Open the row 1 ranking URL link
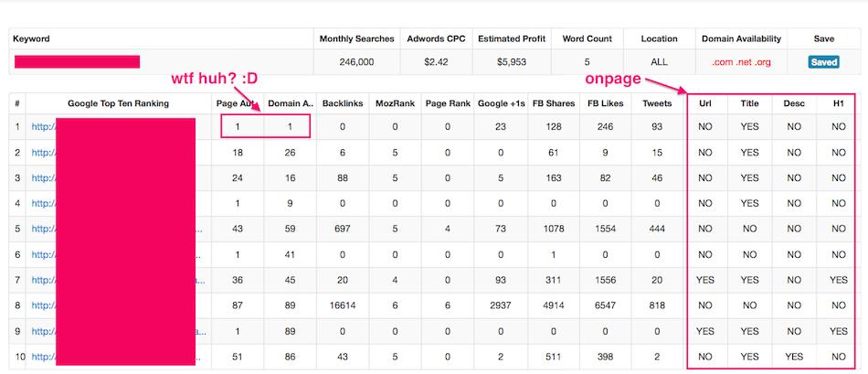 42,126
